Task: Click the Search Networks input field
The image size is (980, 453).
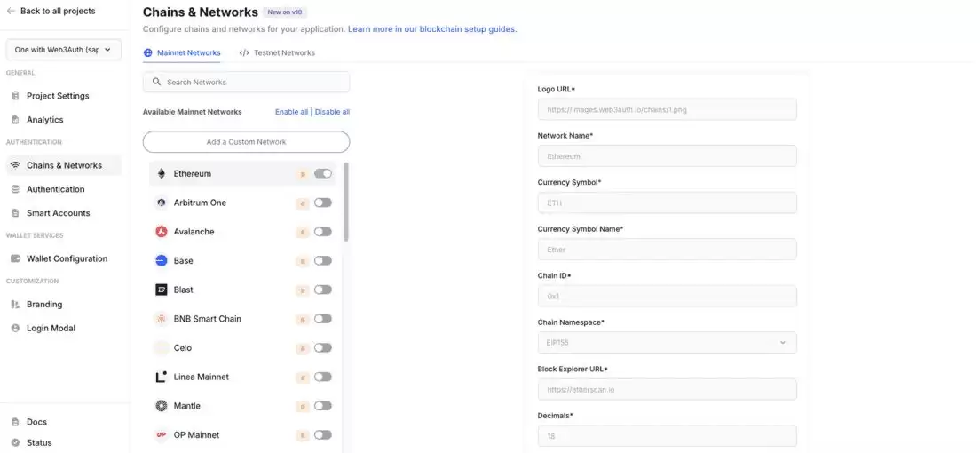Action: (246, 82)
